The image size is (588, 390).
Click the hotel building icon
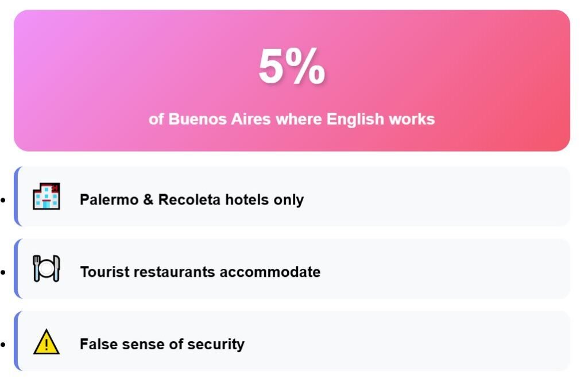point(47,196)
